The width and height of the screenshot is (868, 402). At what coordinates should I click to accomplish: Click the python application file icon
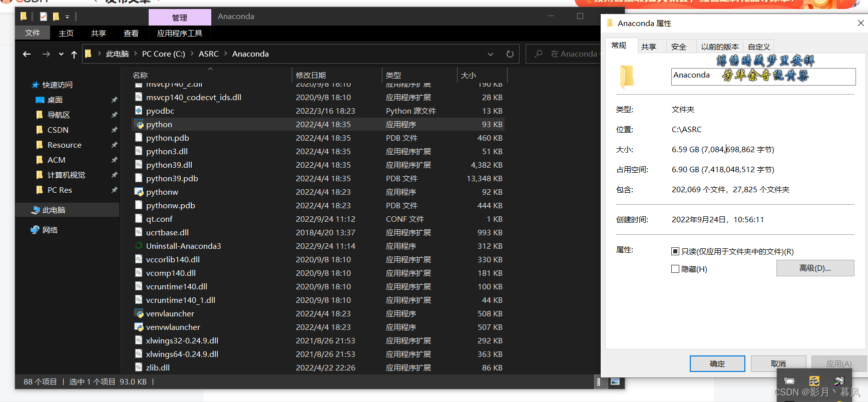pos(139,124)
